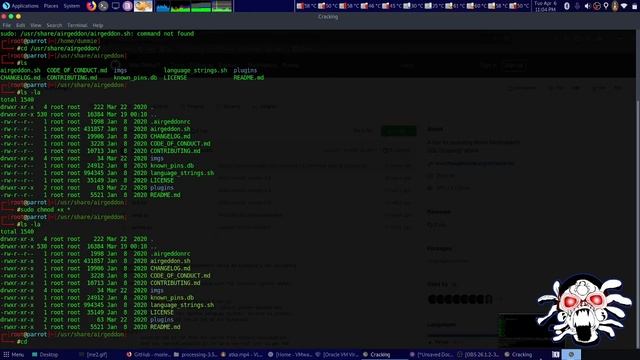Open the Terminal menu in menu bar
Viewport: 640px width, 360px height.
coord(77,25)
